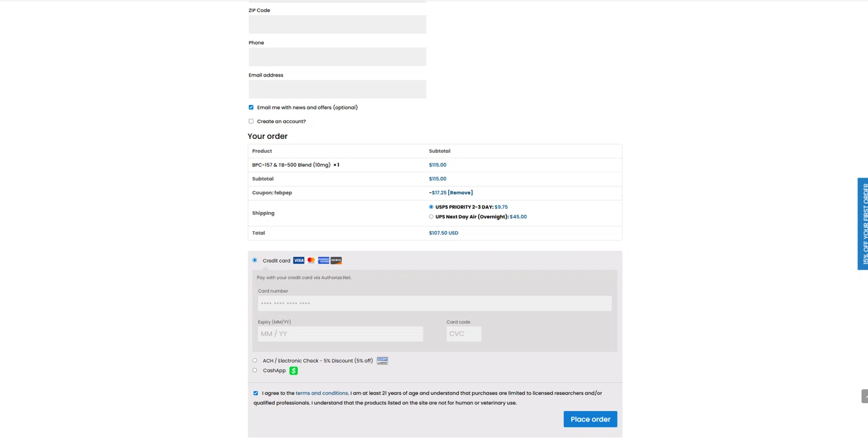Click the scroll-to-top arrow at the right edge
Viewport: 868px width, 442px height.
(x=865, y=396)
